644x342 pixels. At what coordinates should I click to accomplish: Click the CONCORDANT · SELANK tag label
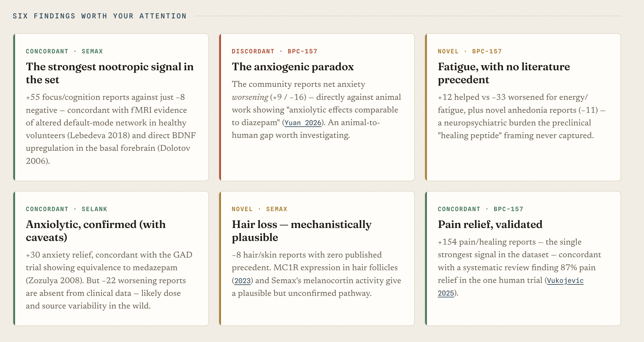click(66, 209)
